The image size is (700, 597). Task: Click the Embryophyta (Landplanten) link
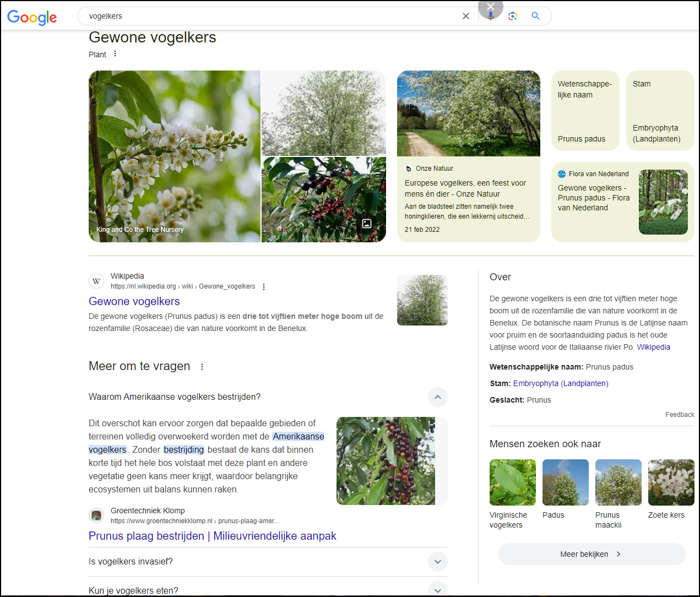click(x=560, y=383)
